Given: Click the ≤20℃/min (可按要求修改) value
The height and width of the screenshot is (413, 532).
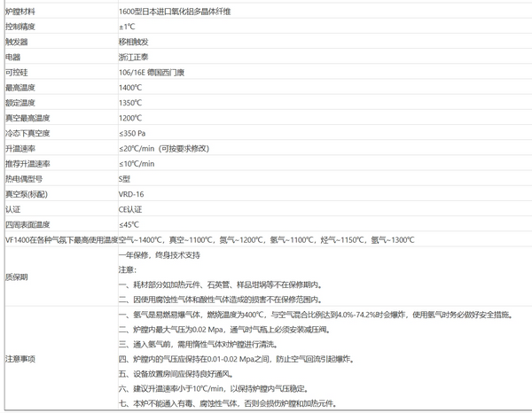Looking at the screenshot, I should coord(164,149).
